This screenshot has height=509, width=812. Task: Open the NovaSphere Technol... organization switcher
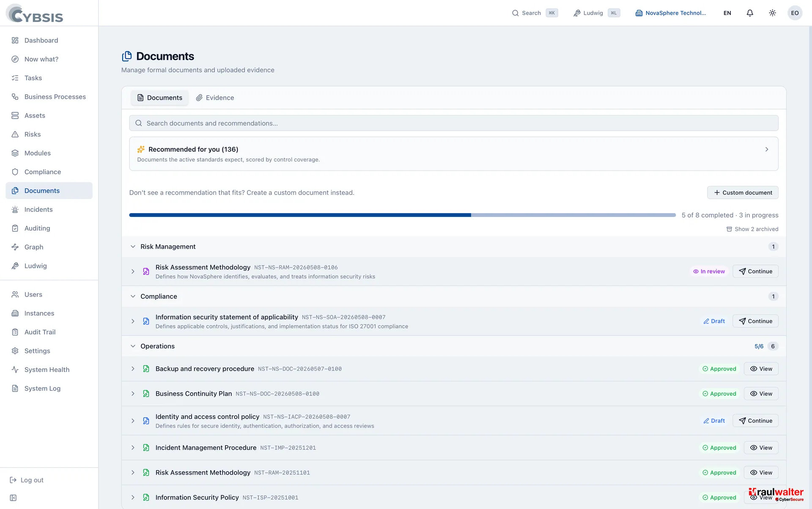point(671,13)
